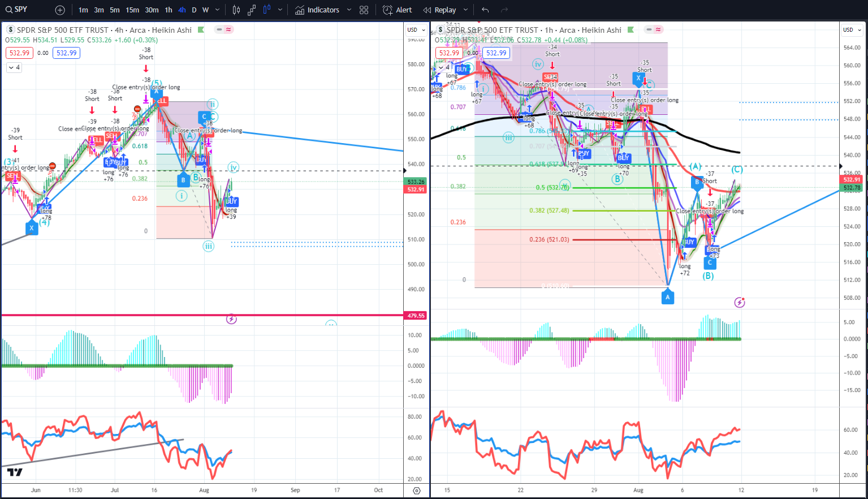Click the blue buy 532.99 button on 4h chart
The image size is (868, 499).
[66, 53]
